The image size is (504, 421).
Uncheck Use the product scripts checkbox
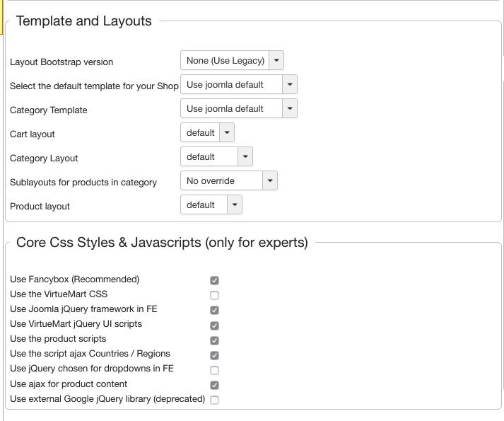click(215, 340)
